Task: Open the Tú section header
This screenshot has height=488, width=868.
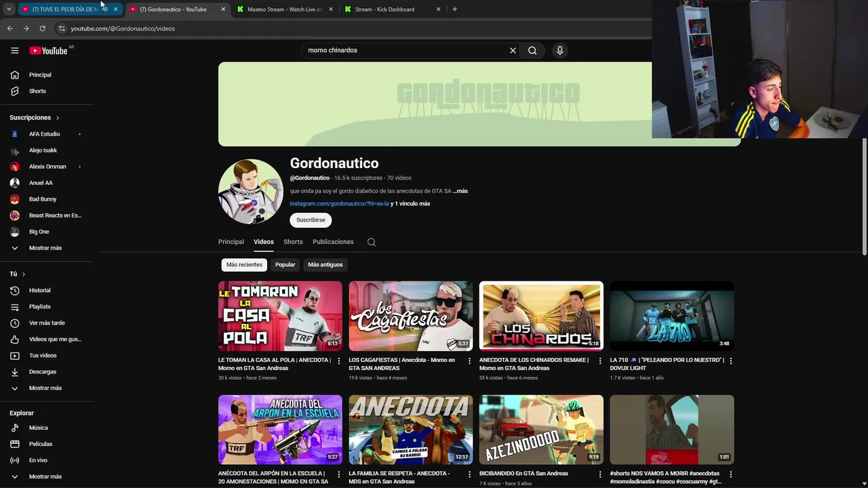Action: point(18,274)
